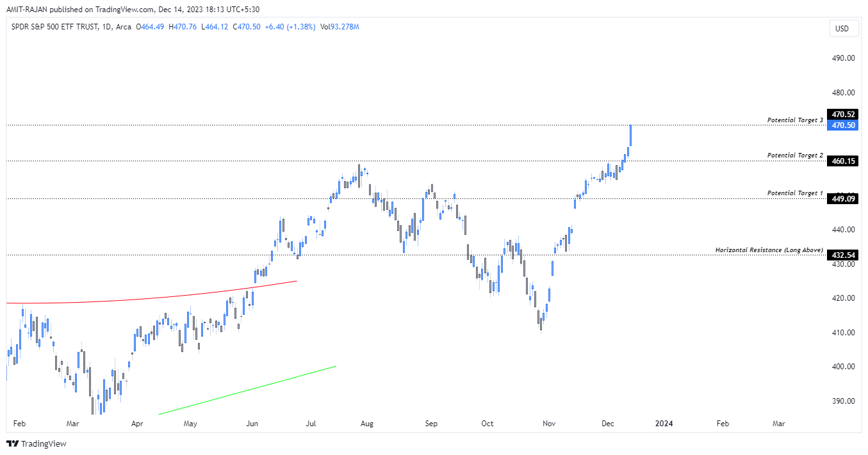Click the 400.00 price axis tick
The image size is (868, 455).
843,367
